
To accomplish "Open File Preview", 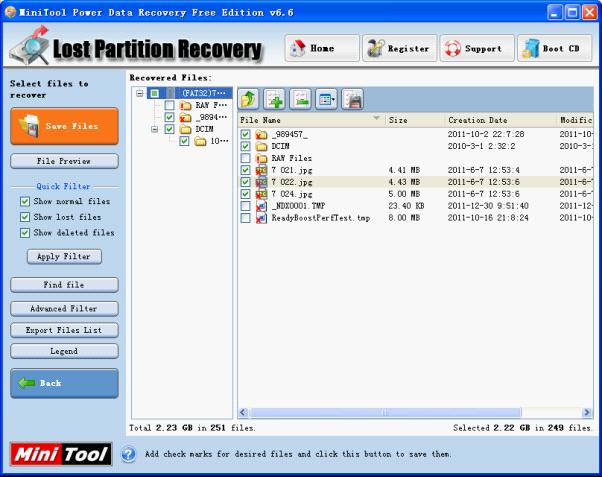I will pos(64,161).
